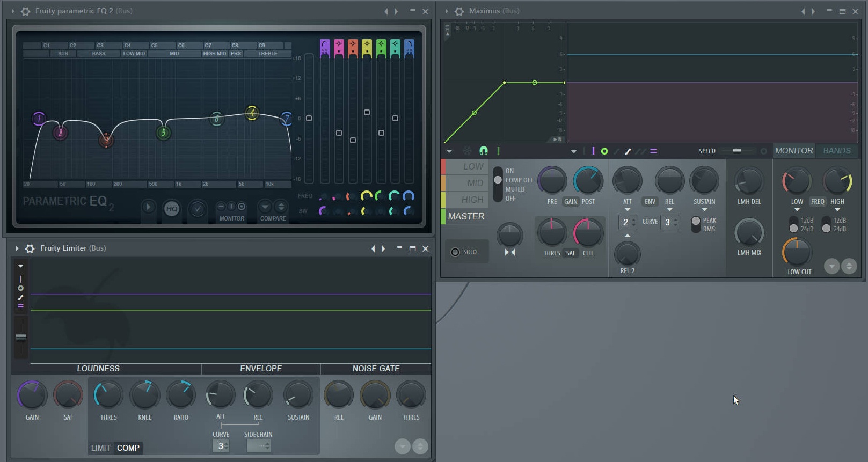The image size is (868, 462).
Task: Click the EQ main level slider next to 0 dB
Action: pos(309,118)
